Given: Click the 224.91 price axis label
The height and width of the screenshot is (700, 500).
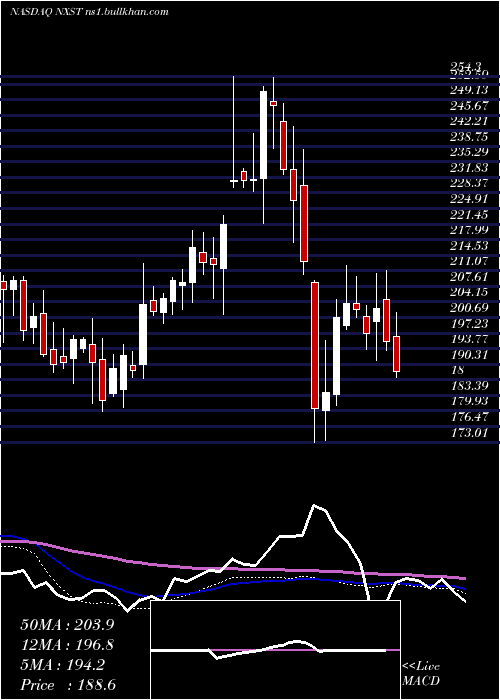Looking at the screenshot, I should click(x=468, y=199).
